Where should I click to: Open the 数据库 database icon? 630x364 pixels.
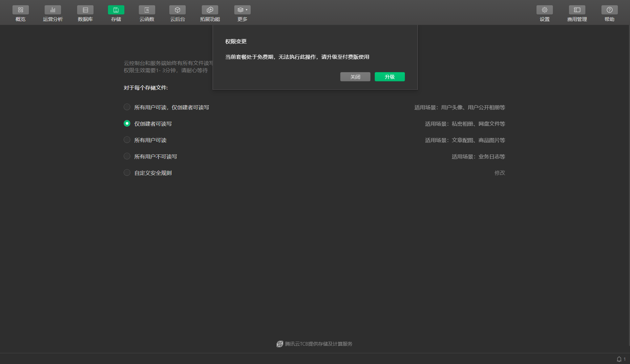85,10
